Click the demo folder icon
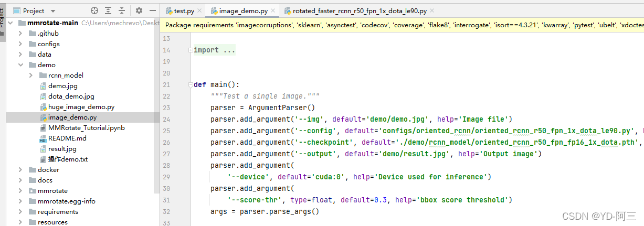644x226 pixels. 33,65
